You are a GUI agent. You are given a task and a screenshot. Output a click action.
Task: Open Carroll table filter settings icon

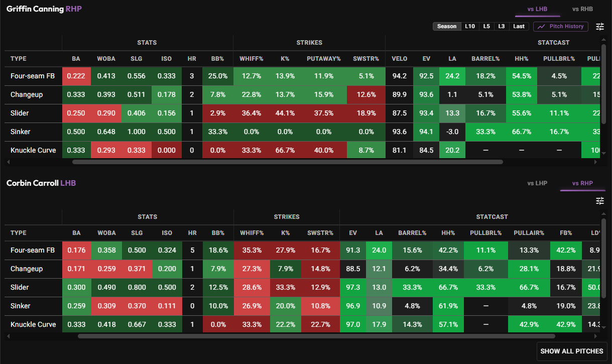click(600, 201)
